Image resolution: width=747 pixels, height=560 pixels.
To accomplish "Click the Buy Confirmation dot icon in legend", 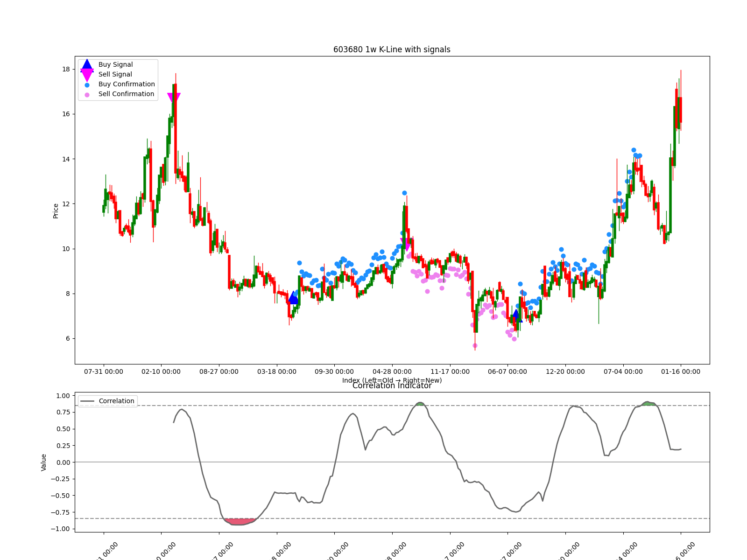I will (86, 84).
